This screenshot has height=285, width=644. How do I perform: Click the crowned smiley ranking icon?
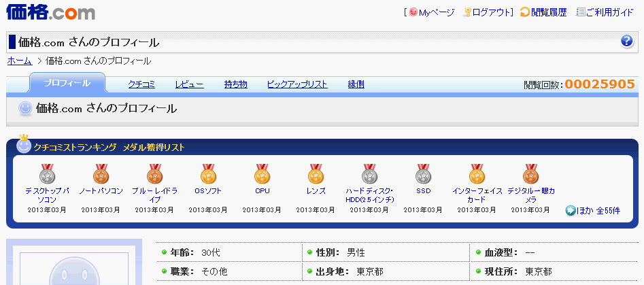pyautogui.click(x=24, y=144)
